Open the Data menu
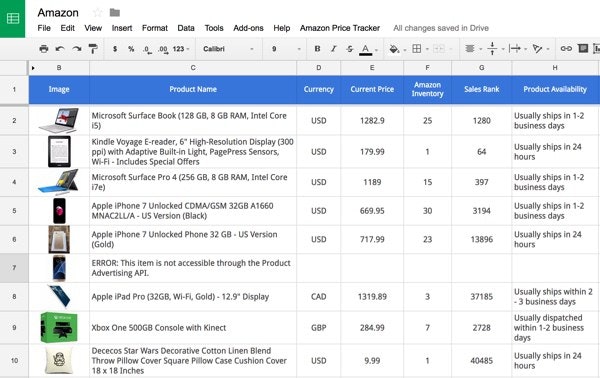600x378 pixels. click(x=186, y=28)
